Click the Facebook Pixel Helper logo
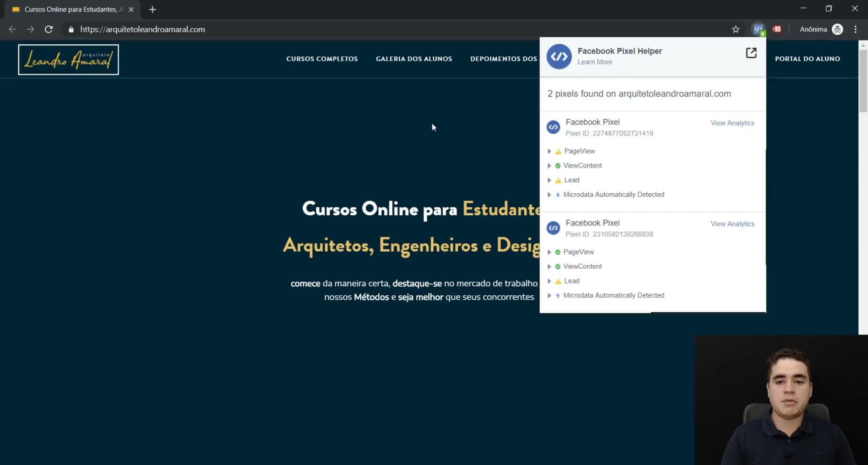868x465 pixels. pyautogui.click(x=559, y=56)
